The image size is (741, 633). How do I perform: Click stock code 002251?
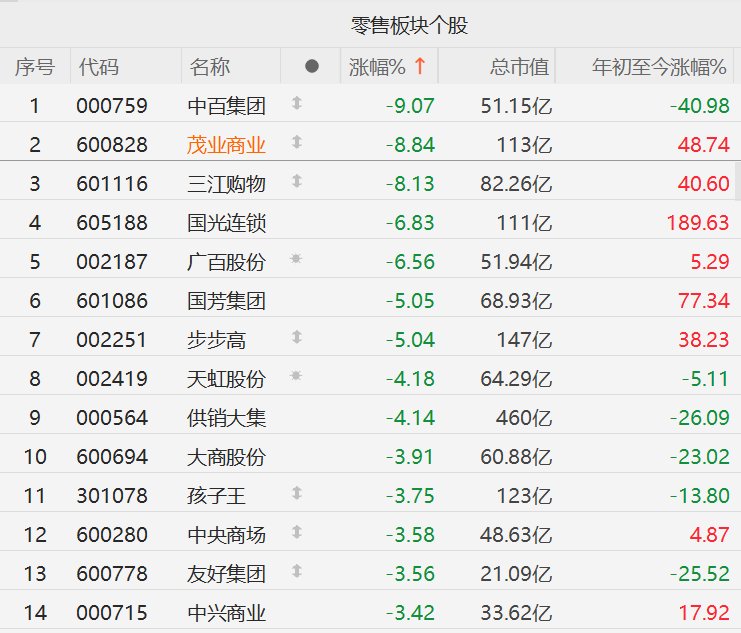112,340
